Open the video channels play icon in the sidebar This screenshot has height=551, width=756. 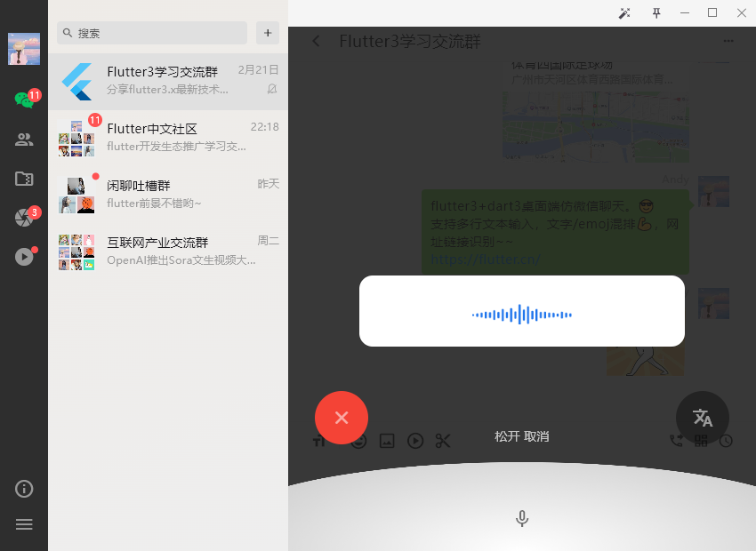tap(24, 257)
